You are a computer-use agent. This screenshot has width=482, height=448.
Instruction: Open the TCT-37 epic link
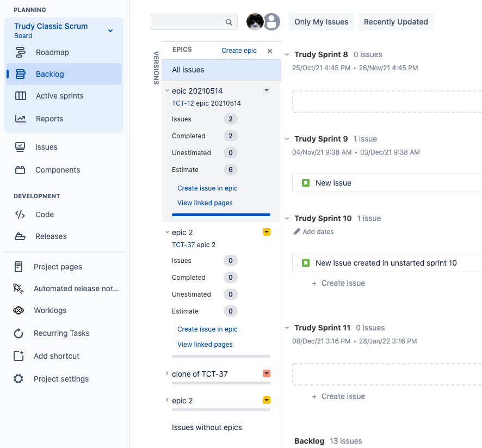coord(183,245)
